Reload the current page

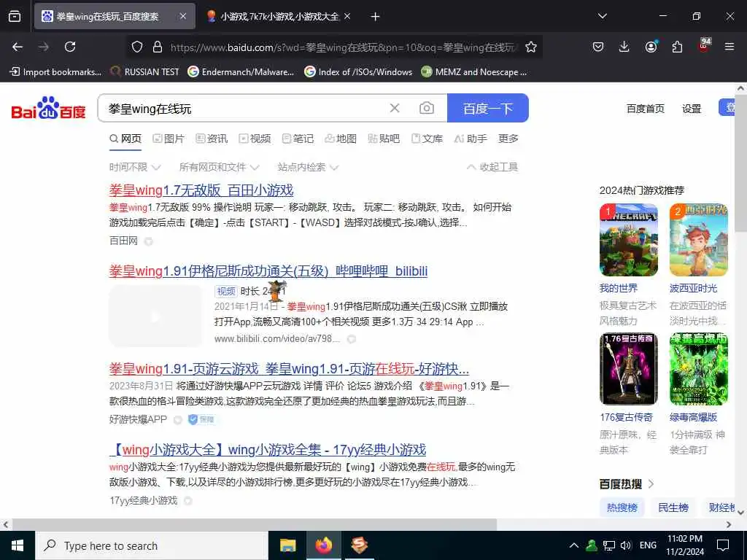(x=70, y=47)
